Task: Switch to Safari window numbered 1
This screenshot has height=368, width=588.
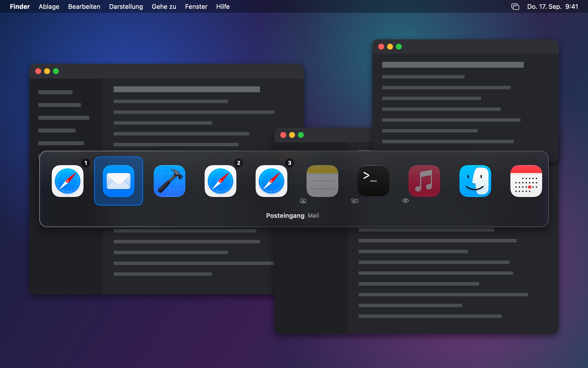Action: click(68, 181)
